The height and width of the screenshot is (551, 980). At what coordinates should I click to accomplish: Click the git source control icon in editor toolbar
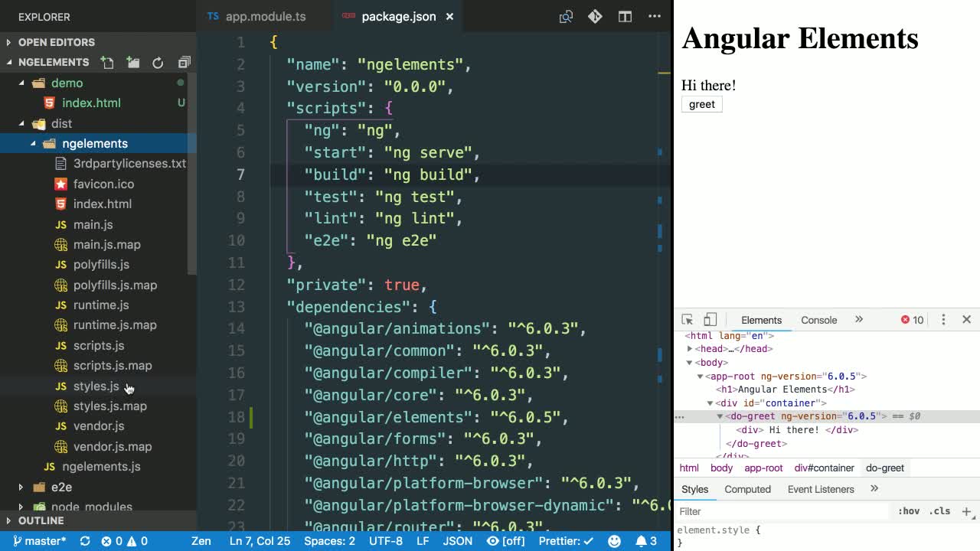click(x=595, y=16)
